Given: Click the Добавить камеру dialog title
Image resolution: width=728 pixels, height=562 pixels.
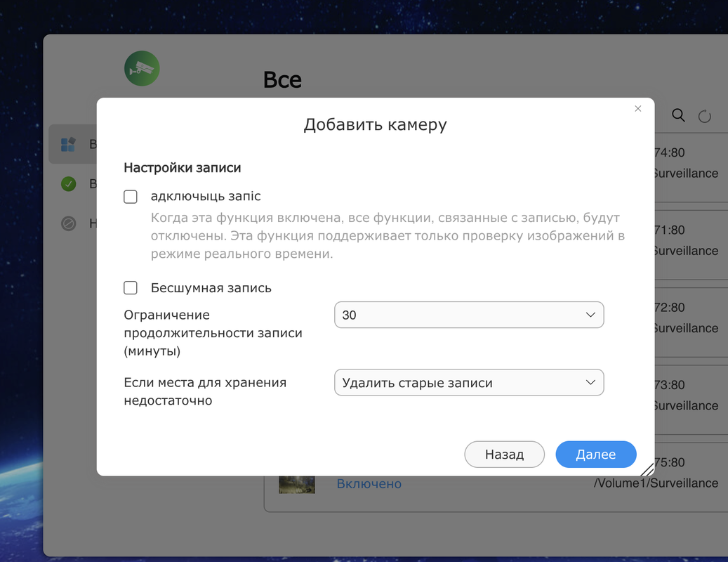Looking at the screenshot, I should (x=375, y=124).
